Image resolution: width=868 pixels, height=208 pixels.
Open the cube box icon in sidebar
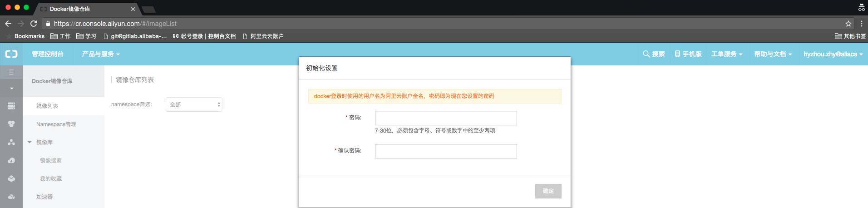(11, 178)
